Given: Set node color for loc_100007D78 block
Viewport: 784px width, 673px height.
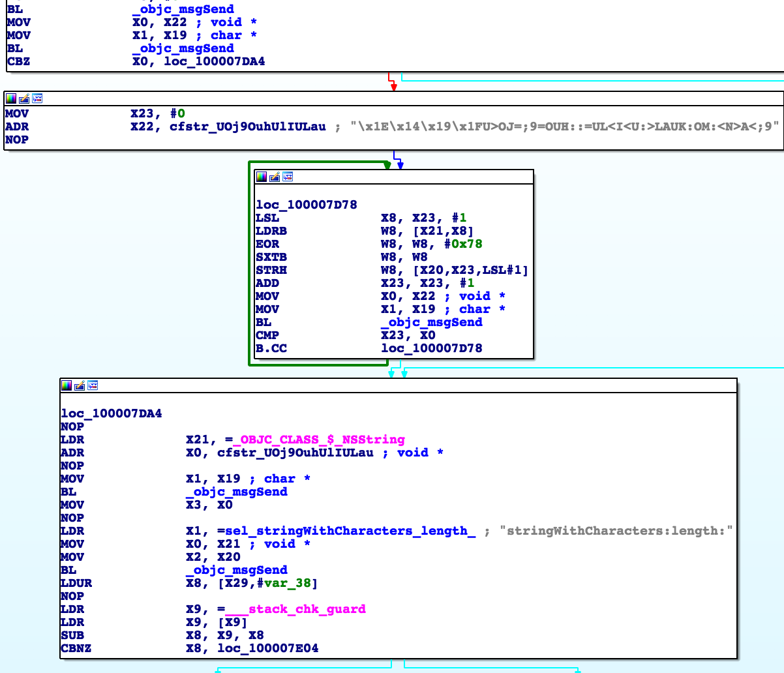Looking at the screenshot, I should tap(262, 177).
